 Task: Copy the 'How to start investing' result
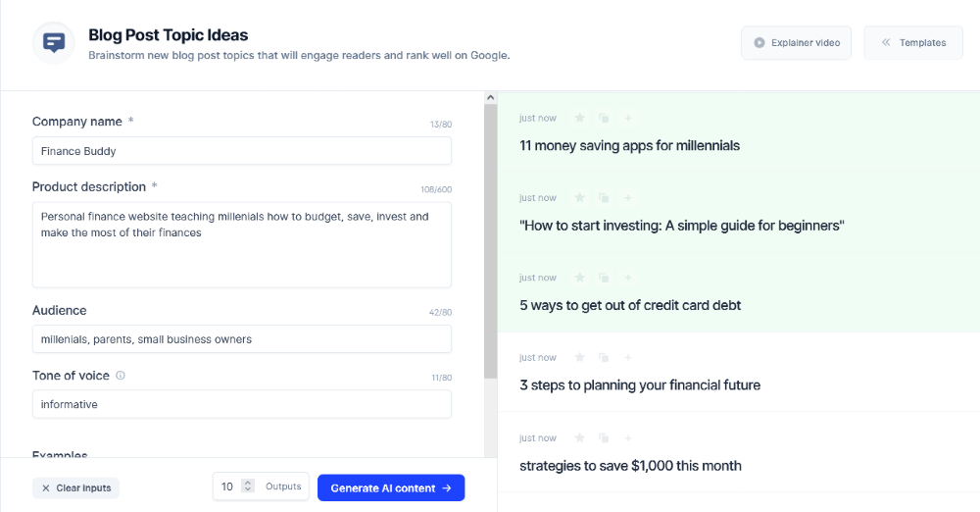click(604, 198)
